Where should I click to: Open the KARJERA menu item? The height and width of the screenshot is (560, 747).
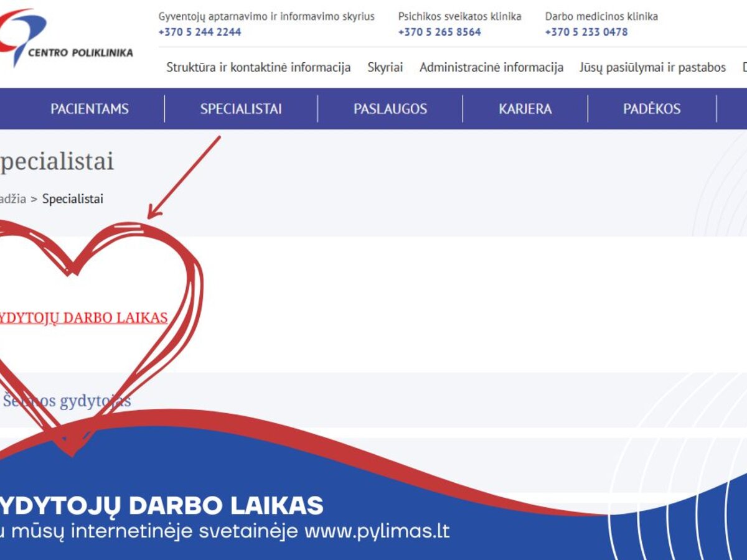pyautogui.click(x=525, y=109)
